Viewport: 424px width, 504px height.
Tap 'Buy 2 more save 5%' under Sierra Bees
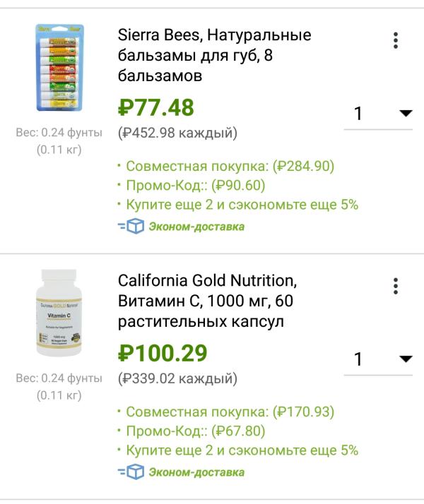[x=242, y=205]
